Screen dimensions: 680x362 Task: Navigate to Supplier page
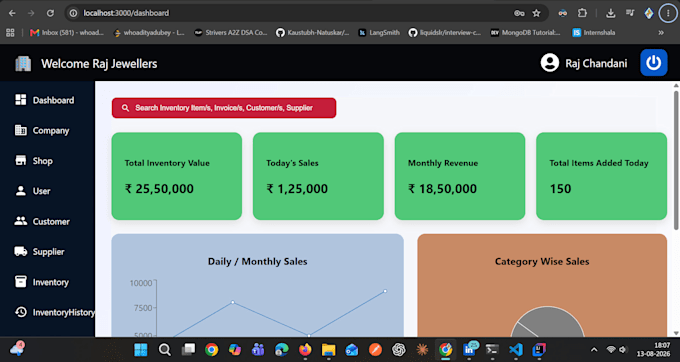click(48, 252)
